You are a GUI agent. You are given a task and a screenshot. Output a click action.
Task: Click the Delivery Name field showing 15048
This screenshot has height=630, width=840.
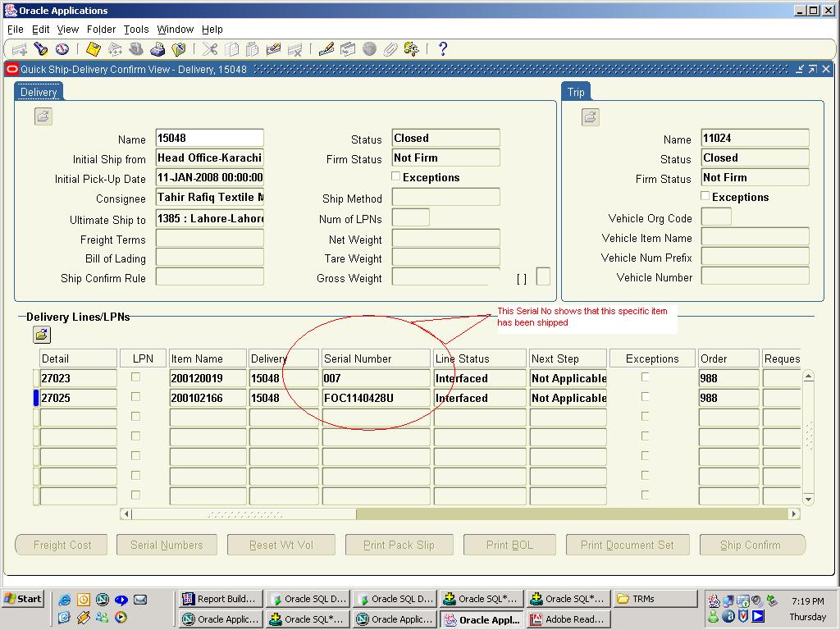pyautogui.click(x=209, y=139)
